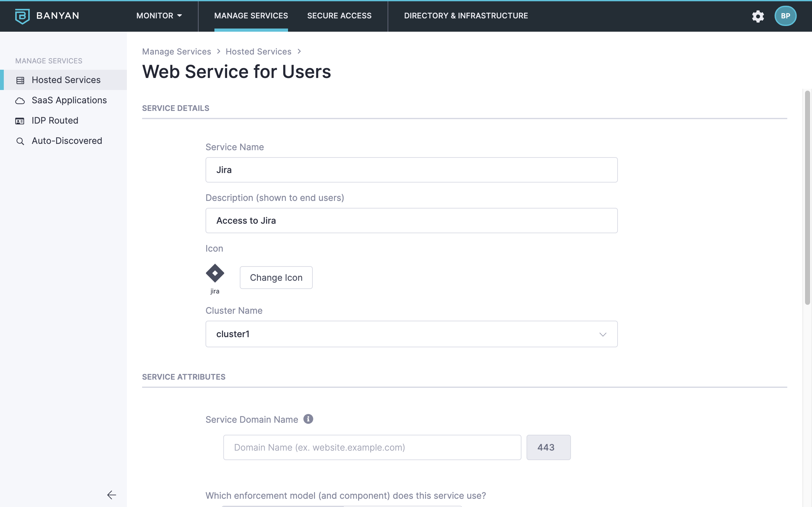Click the Jira diamond icon thumbnail
This screenshot has width=812, height=507.
[x=215, y=273]
